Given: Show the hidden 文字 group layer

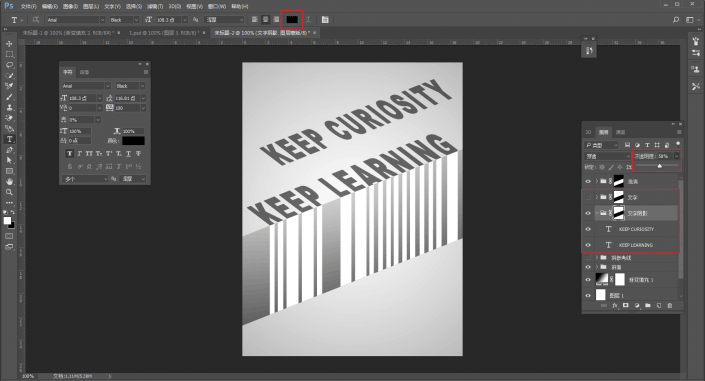Looking at the screenshot, I should (588, 197).
